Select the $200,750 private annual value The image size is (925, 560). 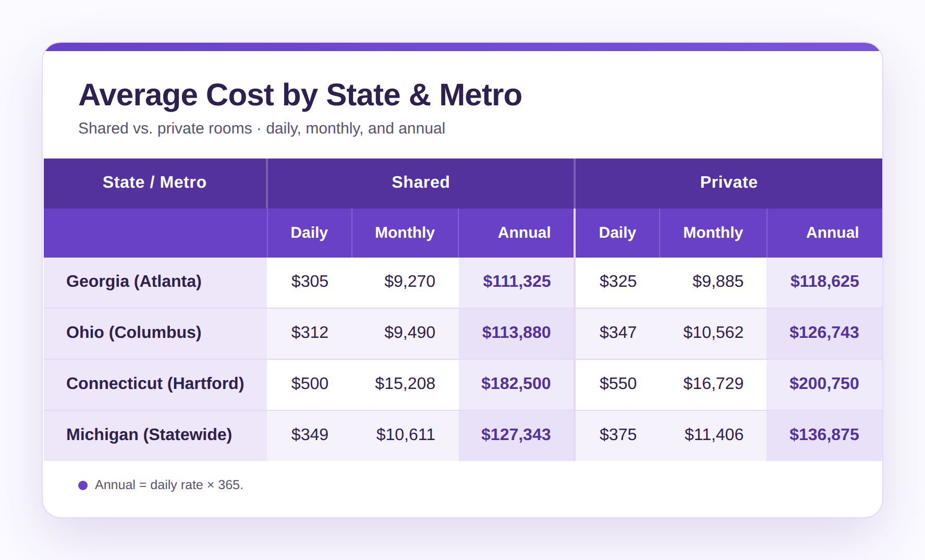[824, 384]
